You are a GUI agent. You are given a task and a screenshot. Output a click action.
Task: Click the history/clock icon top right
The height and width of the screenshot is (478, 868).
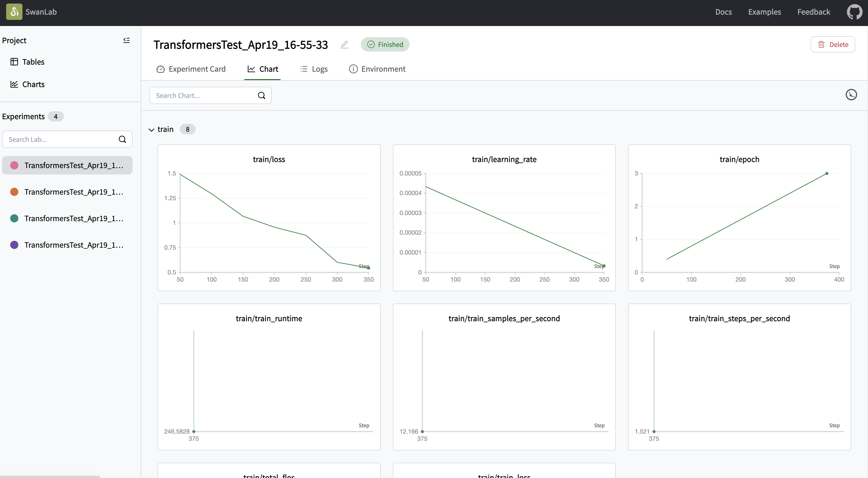point(851,95)
